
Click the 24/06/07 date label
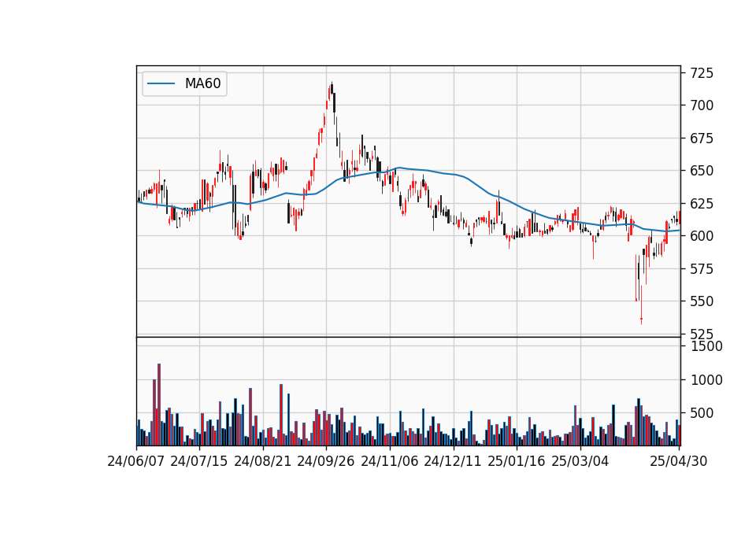135,461
